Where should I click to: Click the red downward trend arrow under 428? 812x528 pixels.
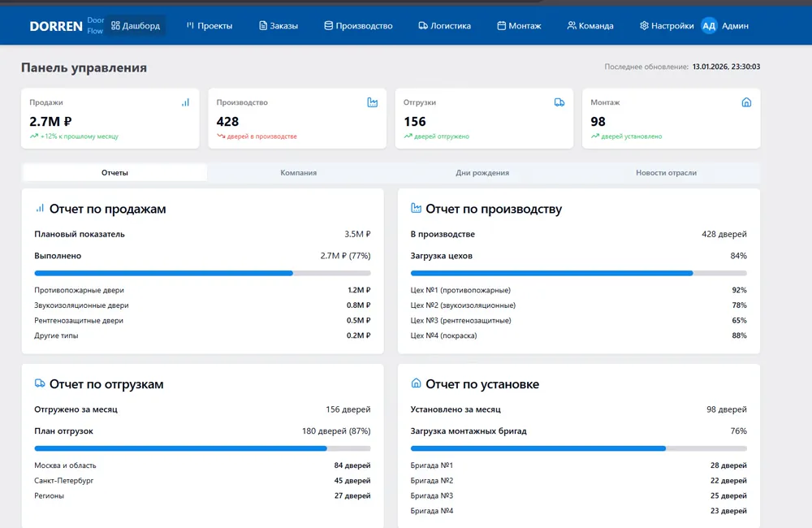pyautogui.click(x=221, y=136)
